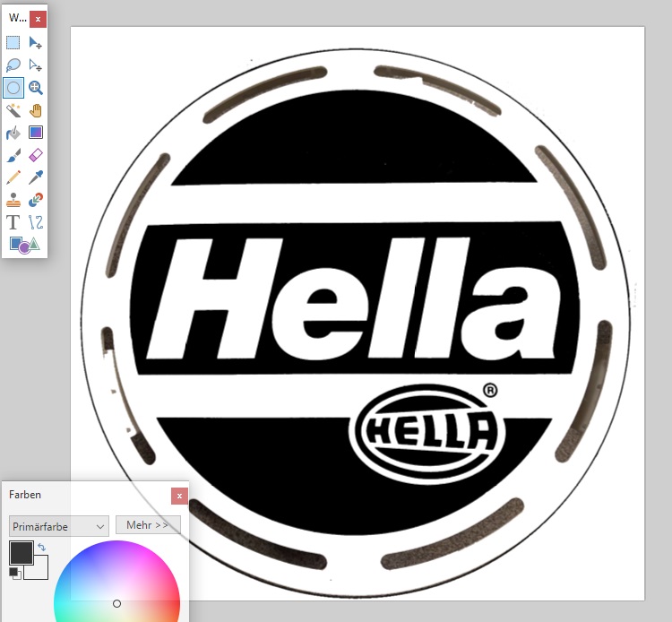Select the Magic Wand tool
Screen dimensions: 672x622
pos(13,110)
